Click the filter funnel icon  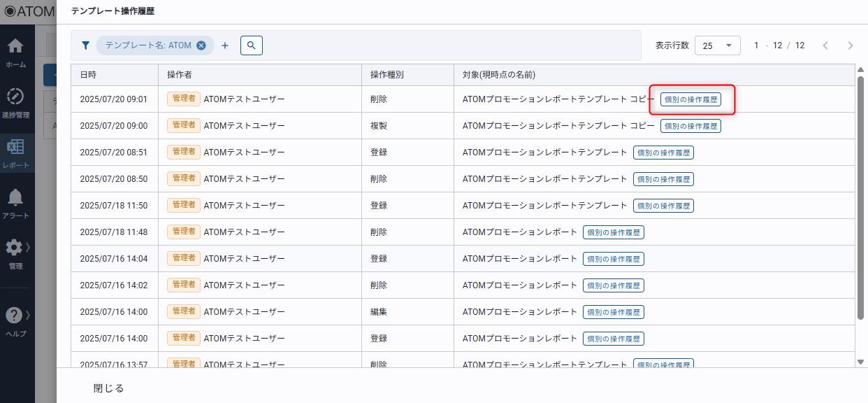[x=85, y=45]
